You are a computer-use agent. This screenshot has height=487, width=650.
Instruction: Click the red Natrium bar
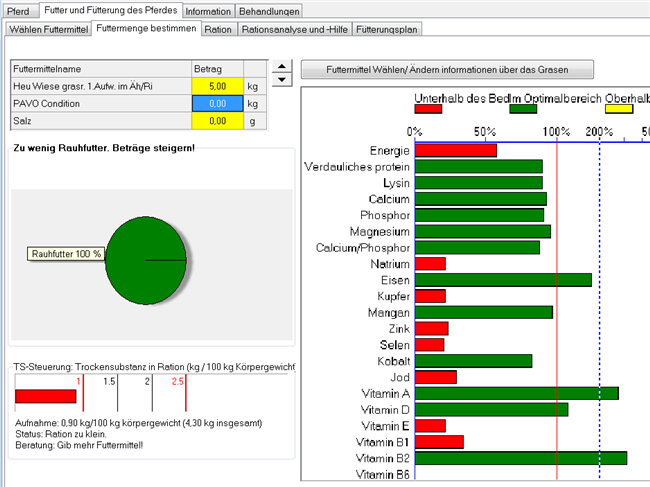[430, 264]
